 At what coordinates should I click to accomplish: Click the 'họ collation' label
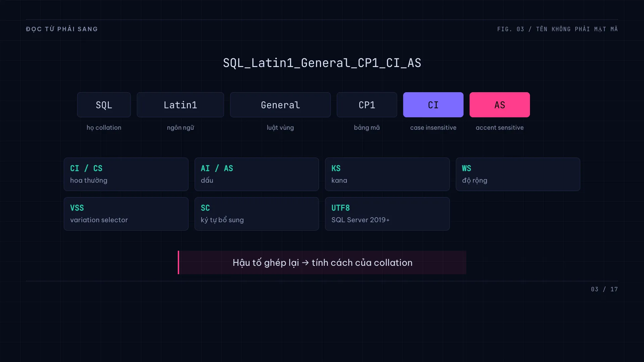click(104, 128)
